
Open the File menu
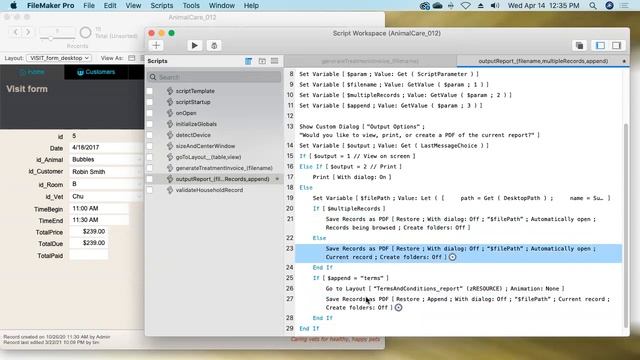89,6
